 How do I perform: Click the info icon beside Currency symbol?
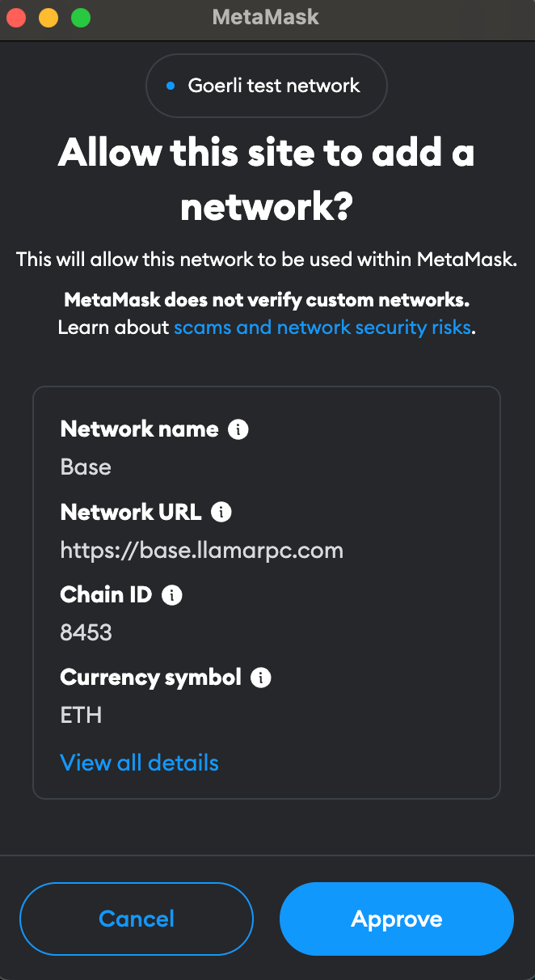pos(260,678)
